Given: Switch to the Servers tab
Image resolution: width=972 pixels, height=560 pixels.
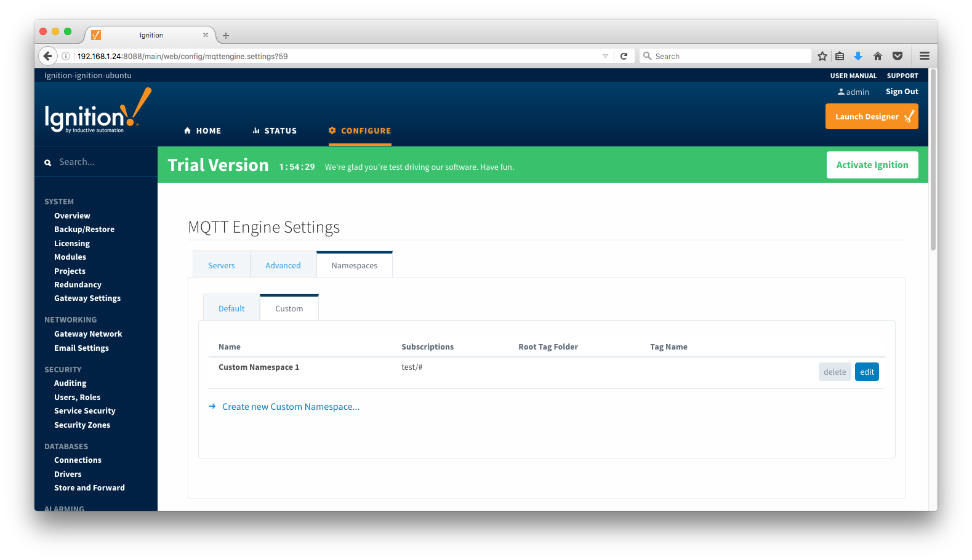Looking at the screenshot, I should point(222,265).
